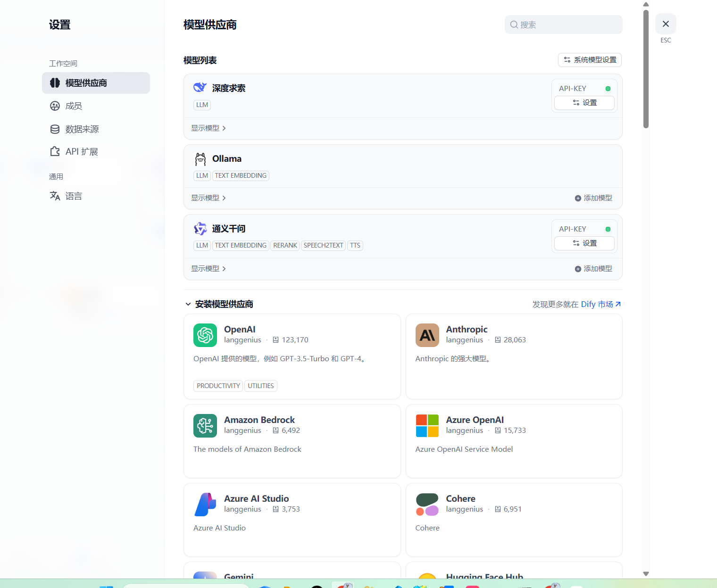Click the Cohere logo icon
Viewport: 717px width, 588px height.
click(x=427, y=505)
